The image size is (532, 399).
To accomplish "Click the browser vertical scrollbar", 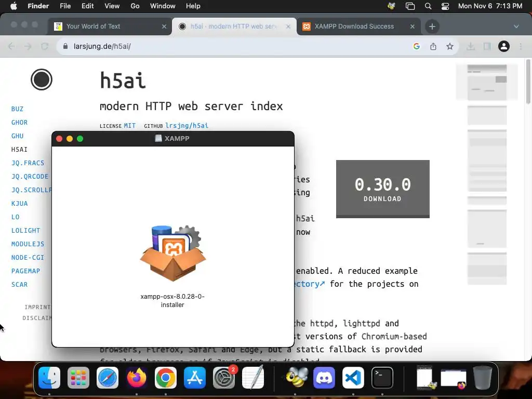I will 528,82.
